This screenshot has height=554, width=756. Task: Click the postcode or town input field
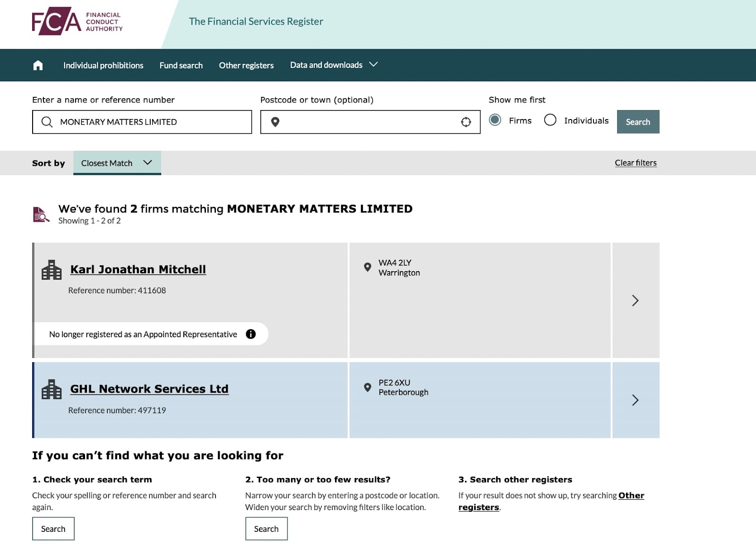[370, 122]
